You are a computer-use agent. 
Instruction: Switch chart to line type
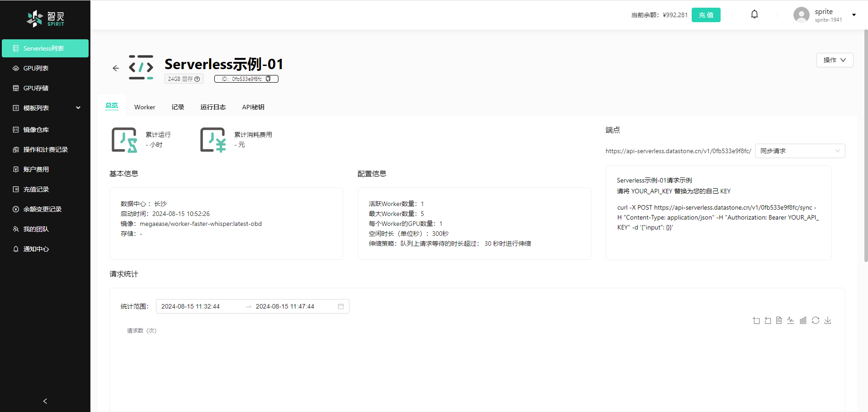790,320
